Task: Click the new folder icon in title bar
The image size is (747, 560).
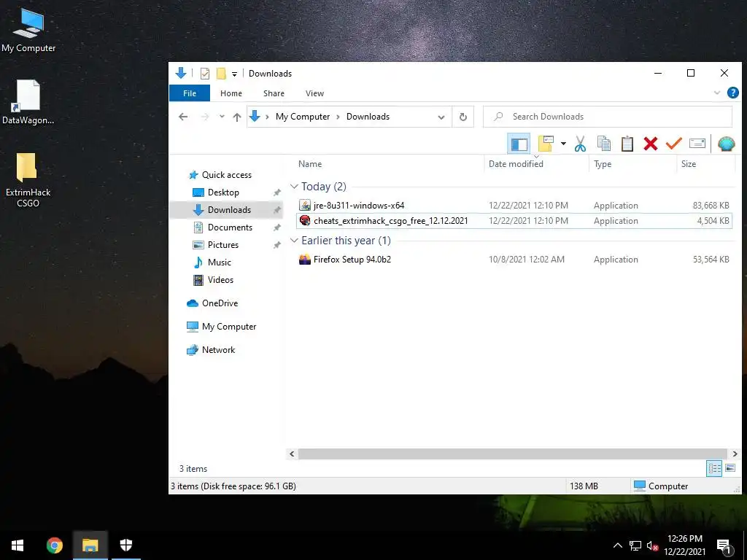Action: 221,74
